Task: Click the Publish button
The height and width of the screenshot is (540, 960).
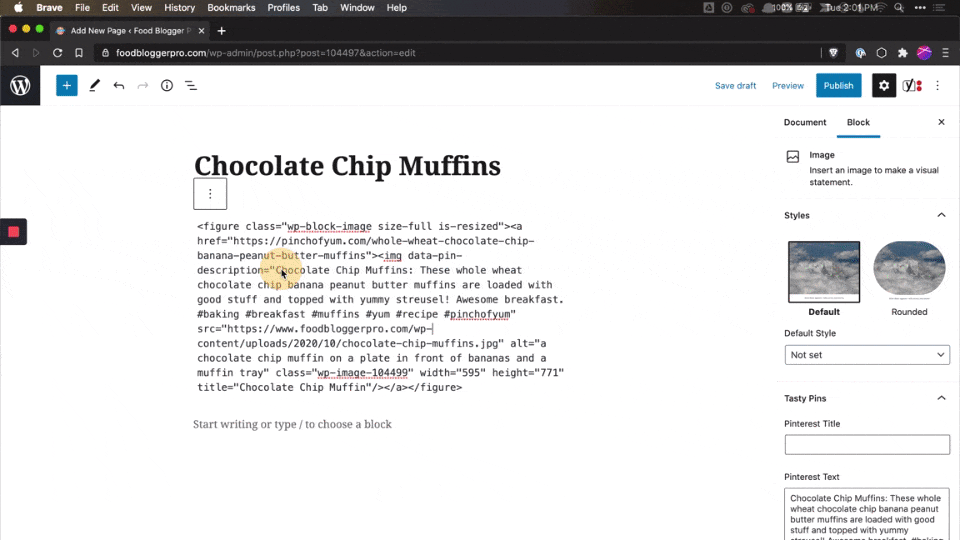Action: (838, 86)
